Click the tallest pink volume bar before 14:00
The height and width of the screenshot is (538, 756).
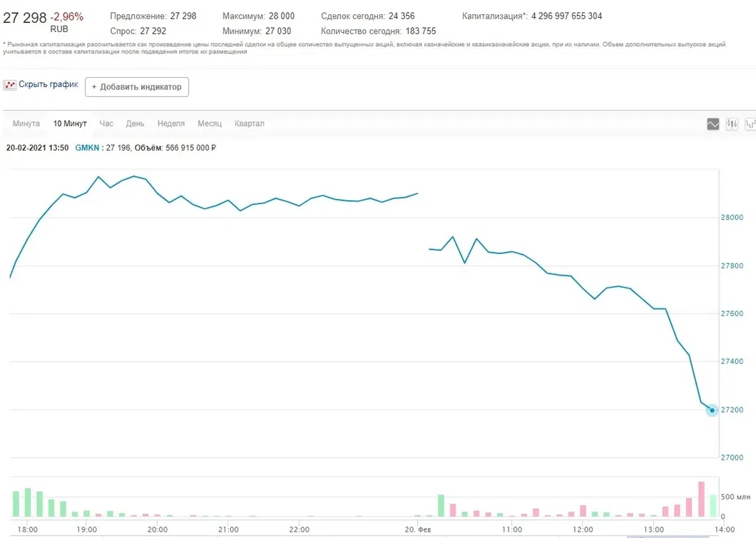[x=701, y=499]
